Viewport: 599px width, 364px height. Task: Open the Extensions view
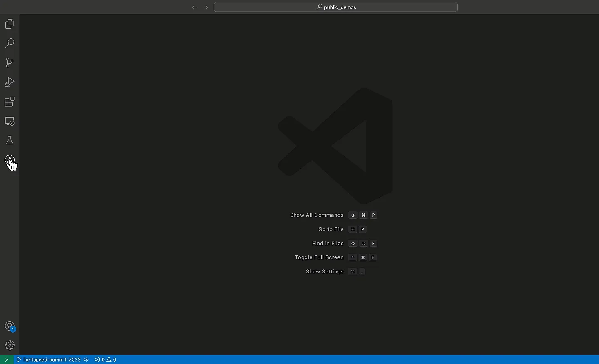pyautogui.click(x=9, y=102)
